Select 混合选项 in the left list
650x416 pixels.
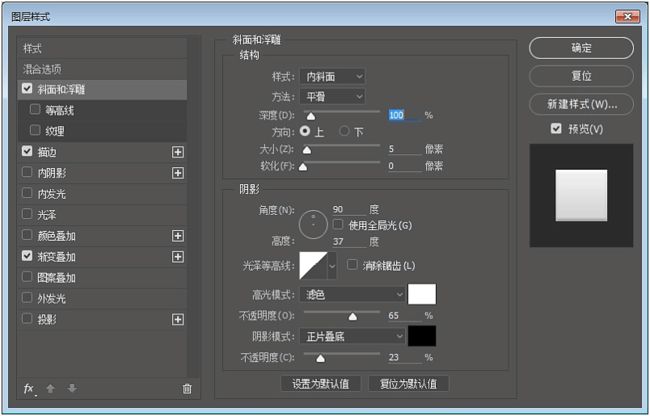102,69
